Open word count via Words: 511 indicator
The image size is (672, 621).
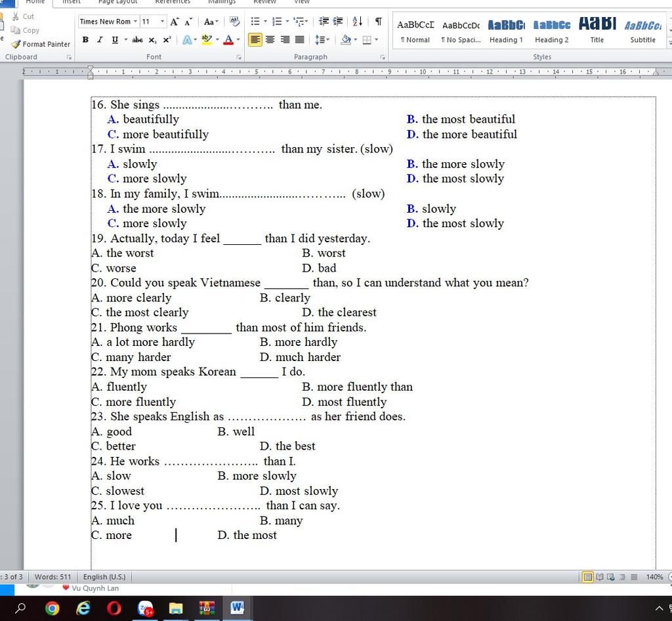pos(53,576)
